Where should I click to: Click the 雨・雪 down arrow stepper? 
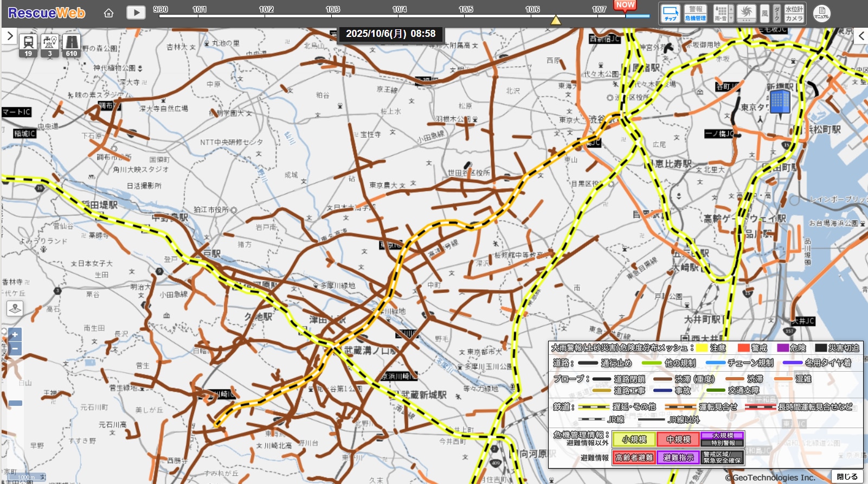click(x=731, y=18)
